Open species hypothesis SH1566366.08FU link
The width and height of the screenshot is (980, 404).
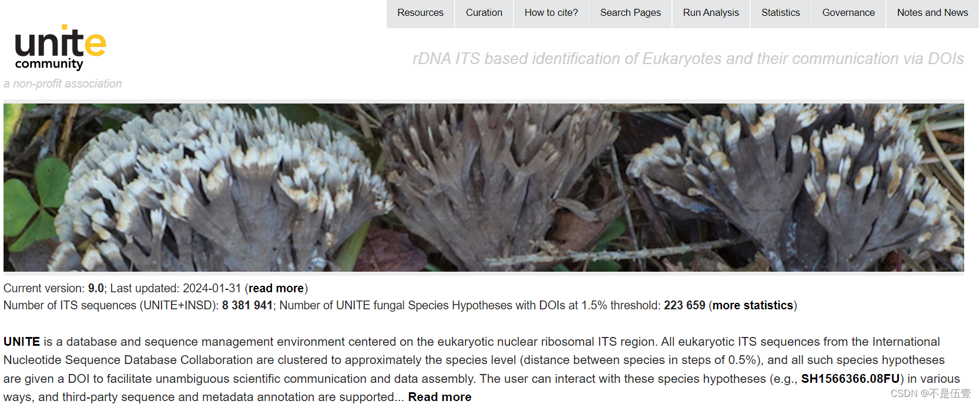[x=850, y=379]
